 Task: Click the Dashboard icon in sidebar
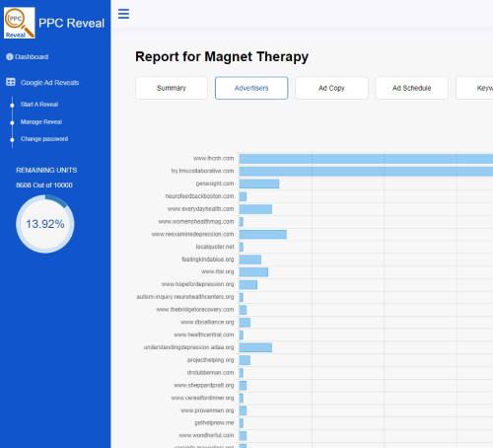[10, 57]
